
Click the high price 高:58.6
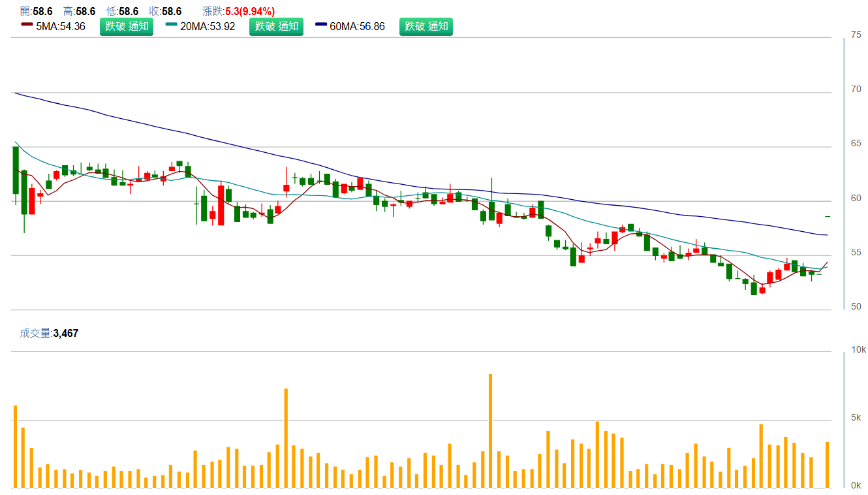pyautogui.click(x=79, y=11)
